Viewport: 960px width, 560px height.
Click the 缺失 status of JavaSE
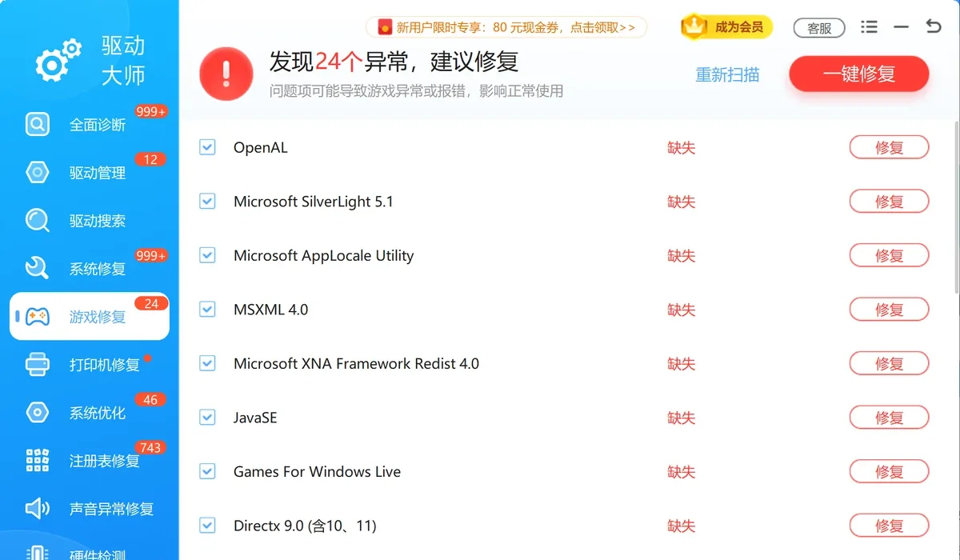(682, 418)
